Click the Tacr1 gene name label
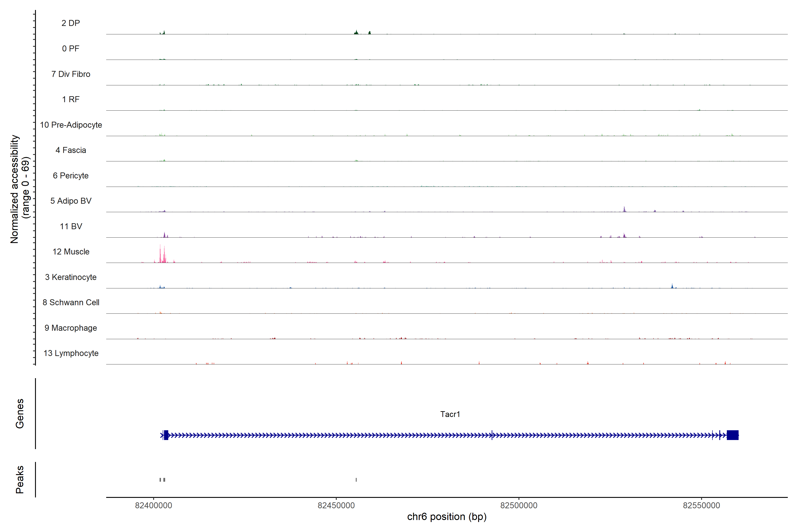Screen dimensions: 798x532 [x=450, y=414]
